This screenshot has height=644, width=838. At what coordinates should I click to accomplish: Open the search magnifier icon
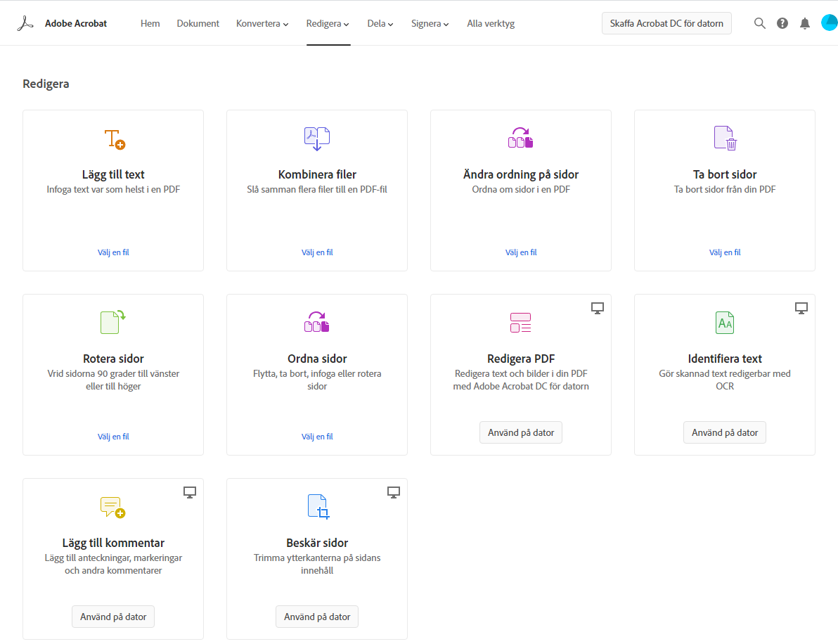point(759,23)
